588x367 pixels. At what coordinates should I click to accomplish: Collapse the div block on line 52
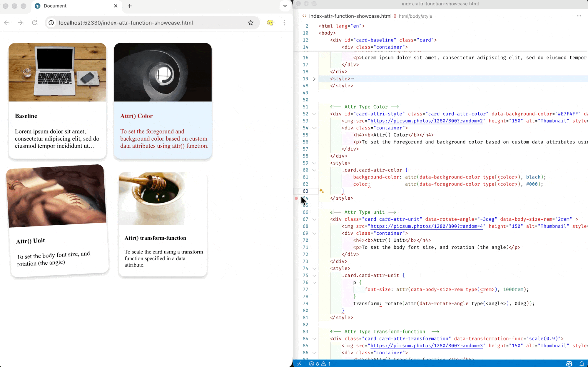[x=314, y=114]
